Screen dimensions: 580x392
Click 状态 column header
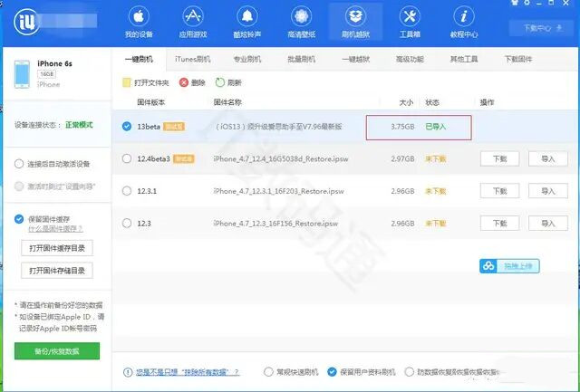click(x=432, y=102)
